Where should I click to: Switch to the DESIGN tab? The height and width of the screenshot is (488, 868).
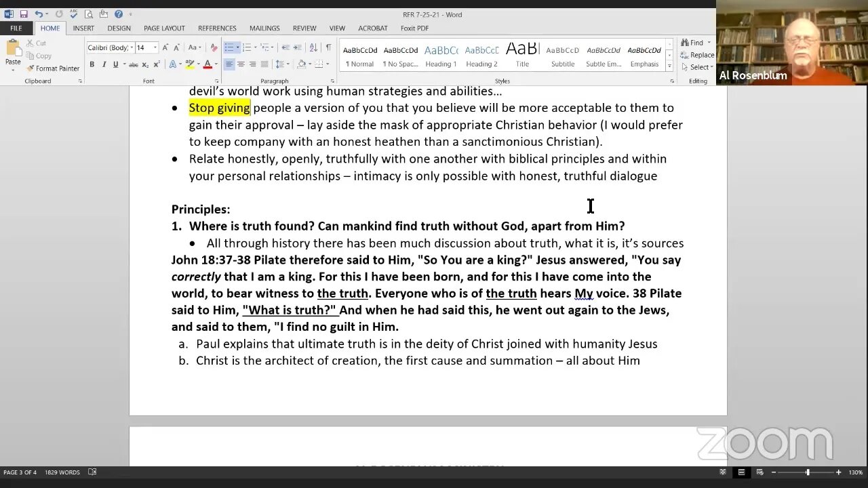pyautogui.click(x=119, y=28)
